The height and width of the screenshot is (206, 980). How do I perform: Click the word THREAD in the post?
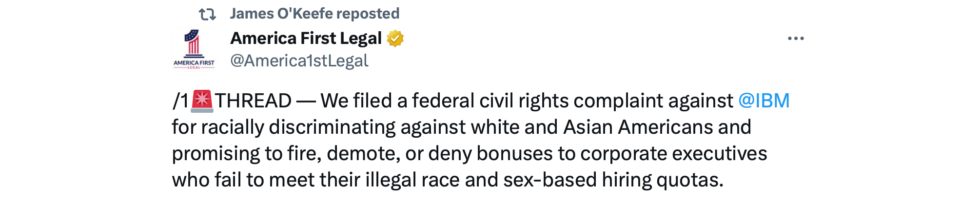click(254, 101)
